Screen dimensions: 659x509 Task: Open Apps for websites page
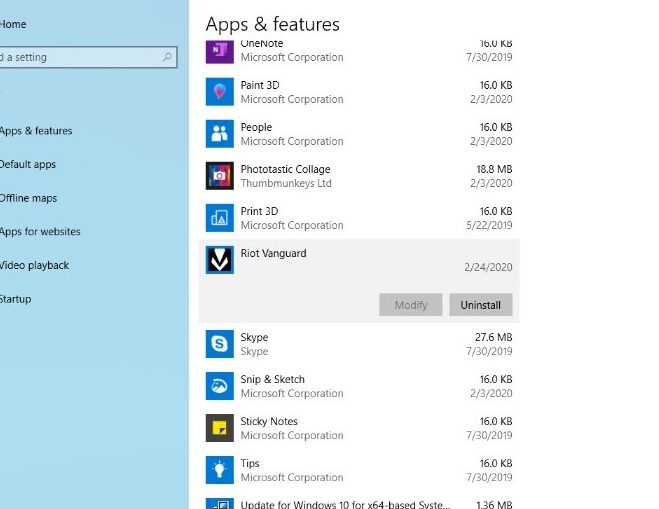point(40,232)
